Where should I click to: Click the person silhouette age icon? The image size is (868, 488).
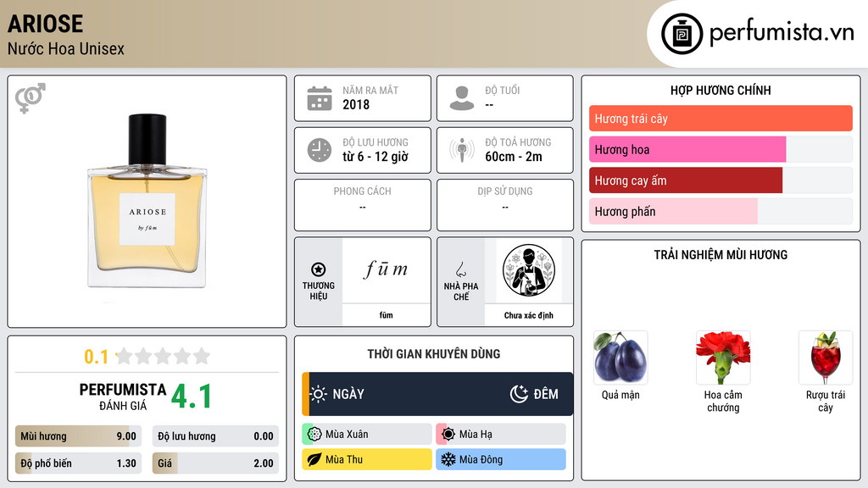(462, 98)
